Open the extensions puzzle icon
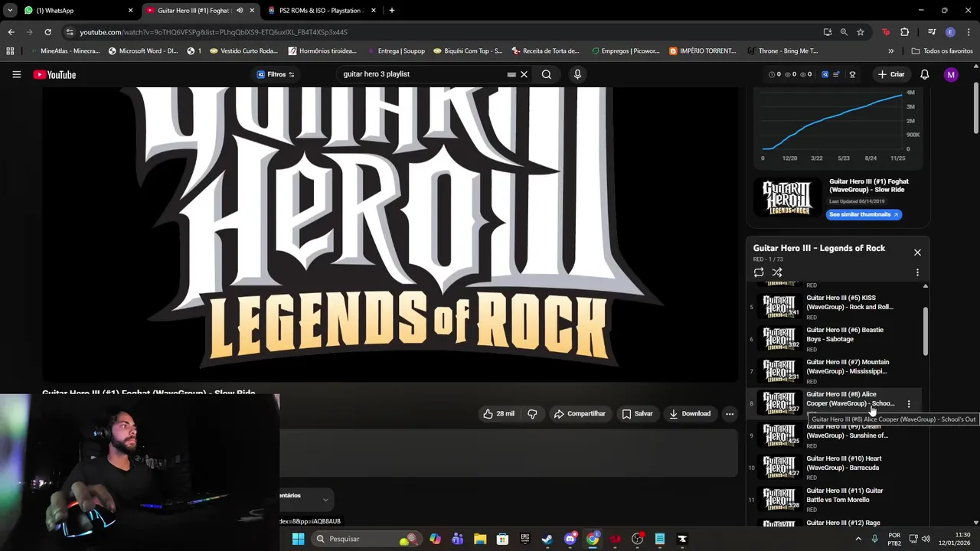This screenshot has width=980, height=551. click(x=904, y=32)
